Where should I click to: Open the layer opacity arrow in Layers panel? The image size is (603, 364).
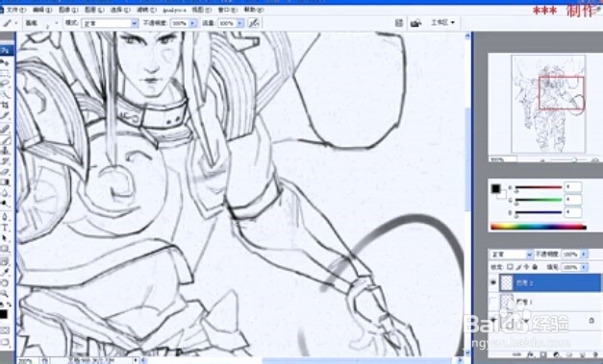(x=584, y=255)
